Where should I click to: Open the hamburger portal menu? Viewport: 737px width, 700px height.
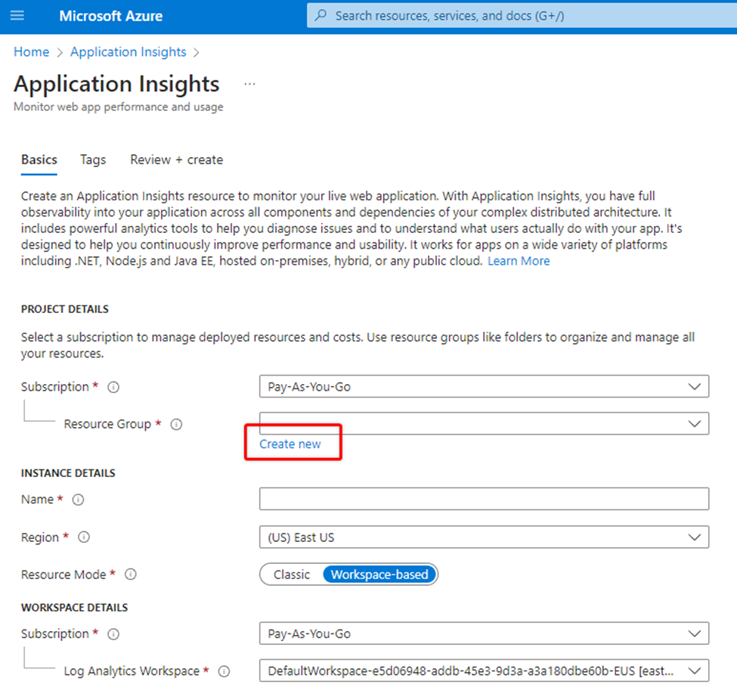(x=17, y=16)
